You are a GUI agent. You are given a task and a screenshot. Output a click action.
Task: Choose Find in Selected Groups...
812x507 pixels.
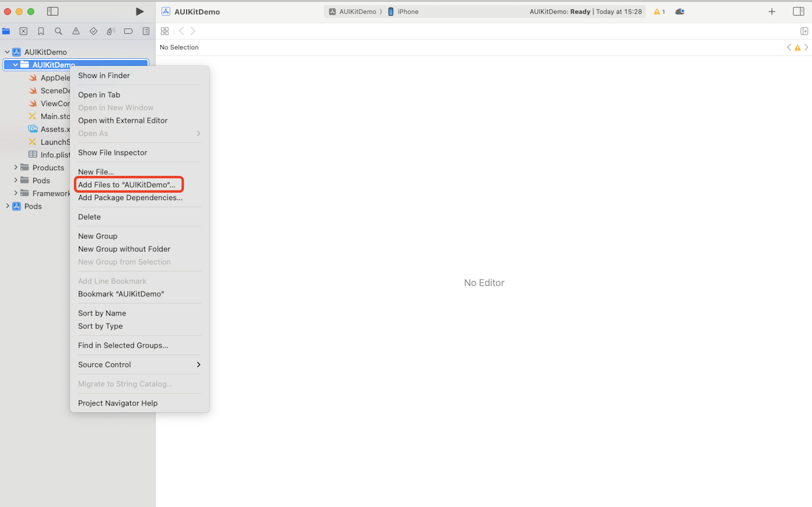point(140,345)
